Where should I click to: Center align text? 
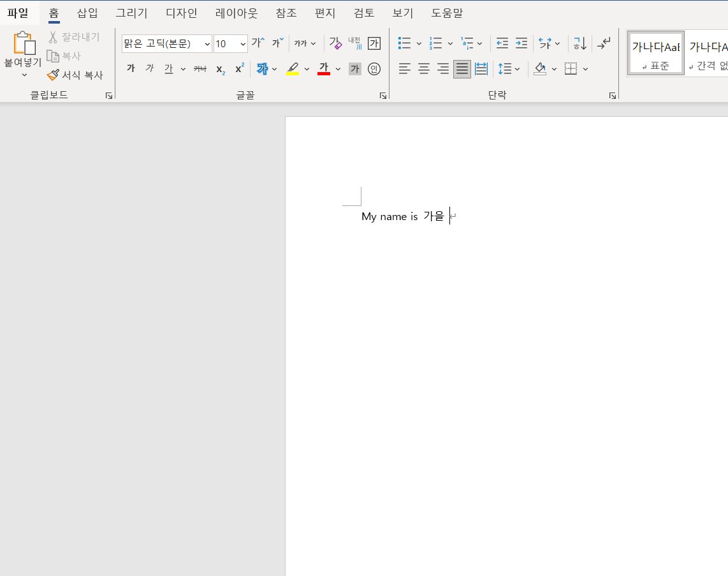coord(424,69)
